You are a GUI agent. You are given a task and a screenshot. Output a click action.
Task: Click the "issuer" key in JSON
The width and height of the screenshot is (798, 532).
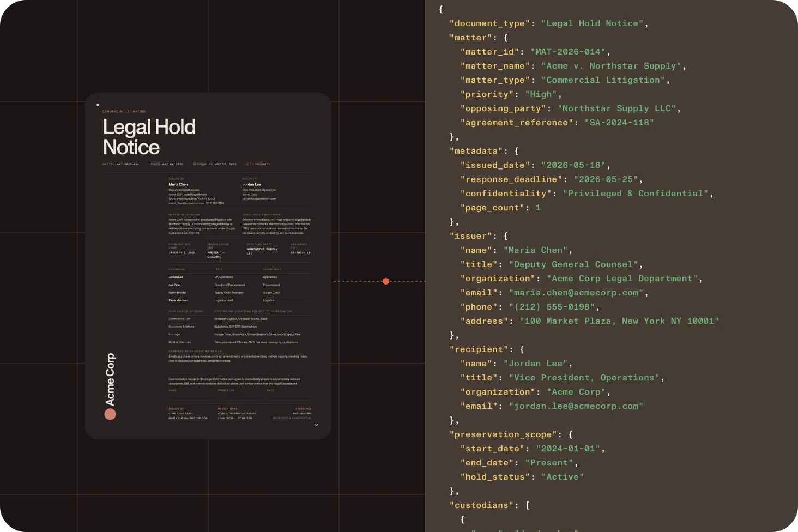click(x=471, y=236)
